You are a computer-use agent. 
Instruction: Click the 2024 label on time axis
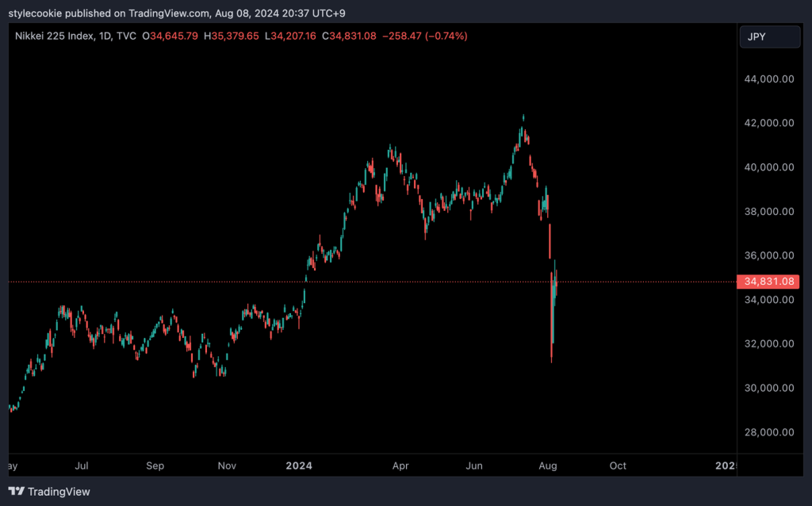(x=301, y=466)
